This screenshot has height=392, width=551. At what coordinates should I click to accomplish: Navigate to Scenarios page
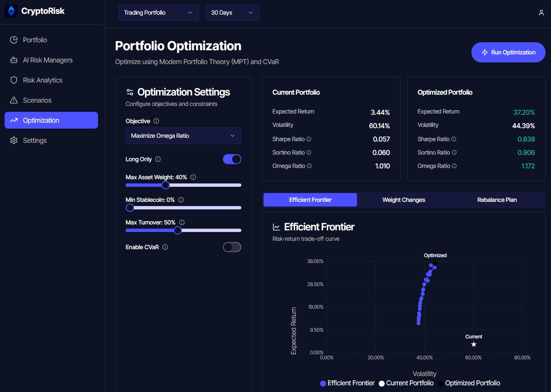[51, 100]
